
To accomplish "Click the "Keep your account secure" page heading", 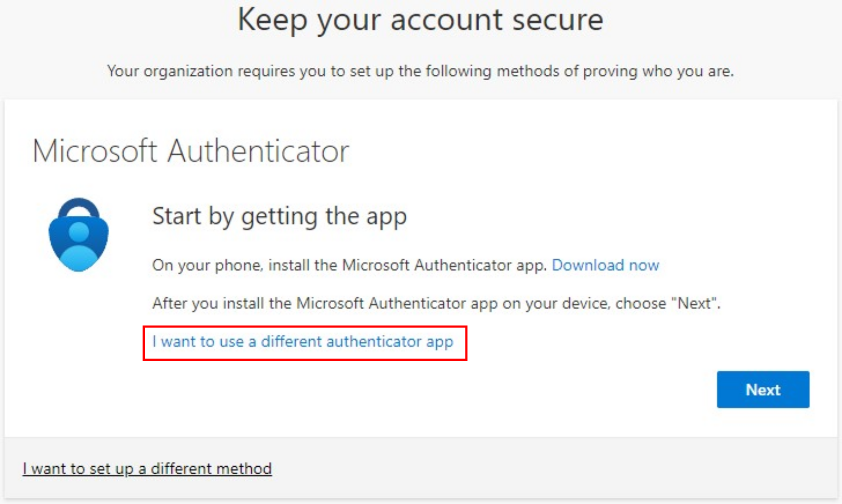I will point(420,20).
